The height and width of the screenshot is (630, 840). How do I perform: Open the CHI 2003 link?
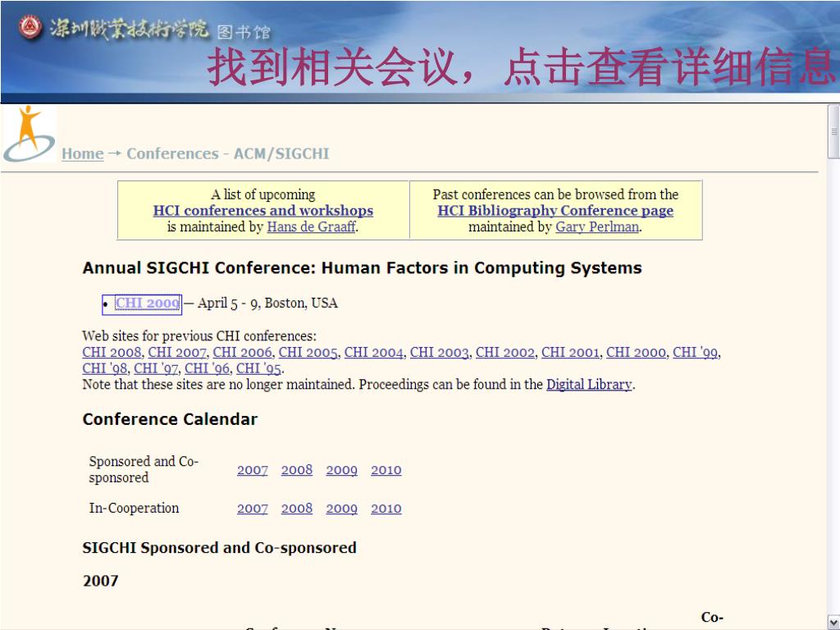click(x=440, y=352)
